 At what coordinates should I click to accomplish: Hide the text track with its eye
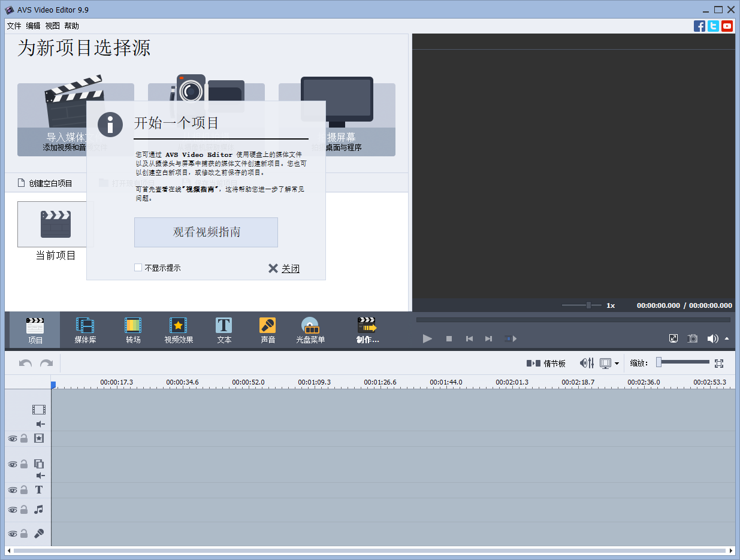click(12, 490)
